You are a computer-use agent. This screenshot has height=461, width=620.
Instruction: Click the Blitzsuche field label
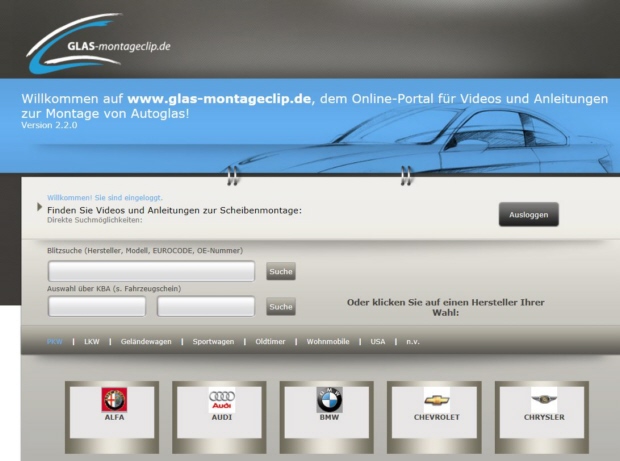145,251
